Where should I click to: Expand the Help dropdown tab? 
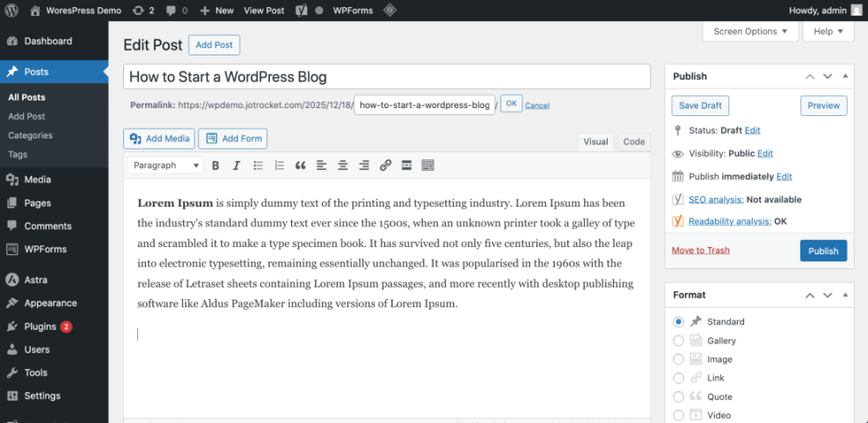[x=828, y=31]
